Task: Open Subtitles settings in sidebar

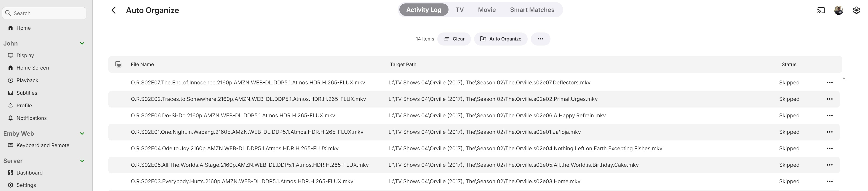Action: coord(27,93)
